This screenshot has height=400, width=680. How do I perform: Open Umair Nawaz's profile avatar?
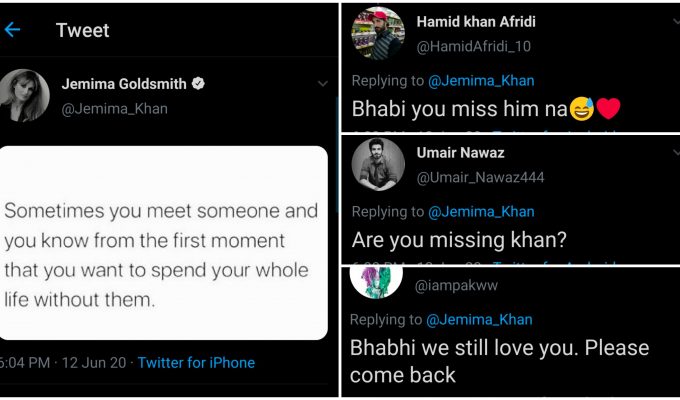(378, 167)
